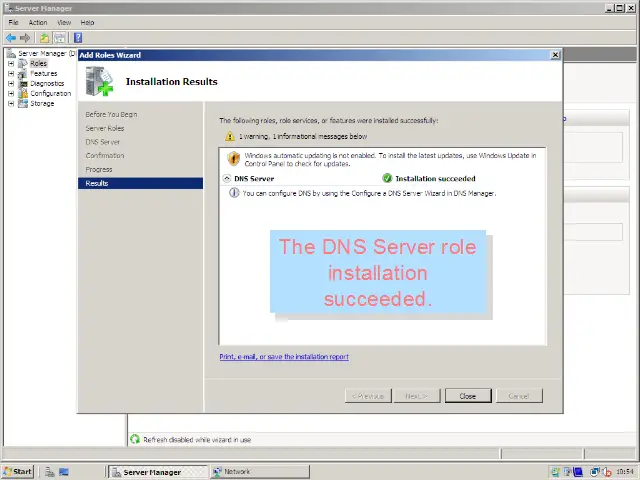Click Print, e-mail, or save the installation report

[284, 357]
